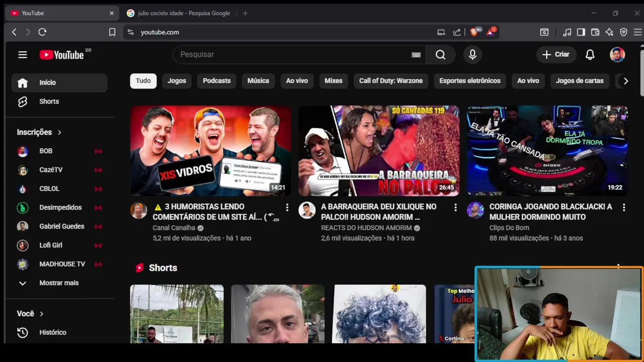Open Leo AI sparkle icon

[609, 32]
